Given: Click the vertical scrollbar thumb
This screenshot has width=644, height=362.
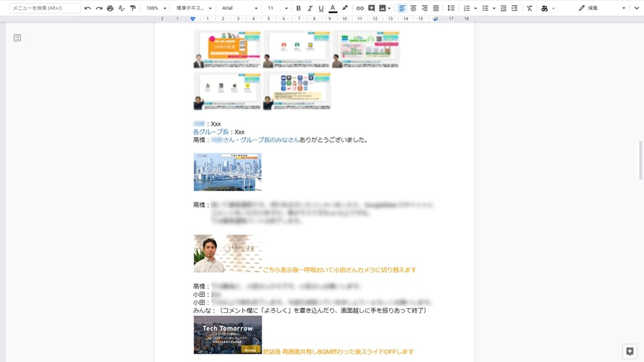Looking at the screenshot, I should 640,160.
